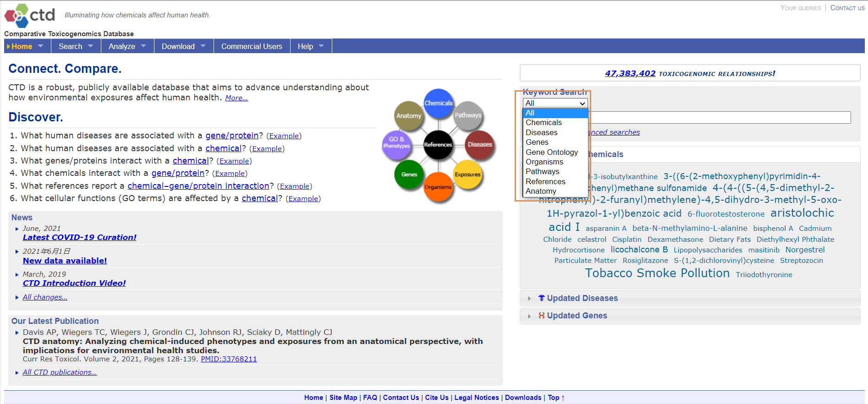Open the Site Map footer link
The height and width of the screenshot is (404, 868).
pyautogui.click(x=343, y=398)
